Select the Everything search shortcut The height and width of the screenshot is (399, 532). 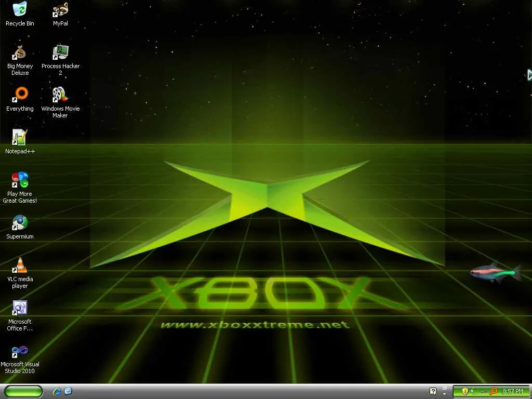(x=20, y=99)
